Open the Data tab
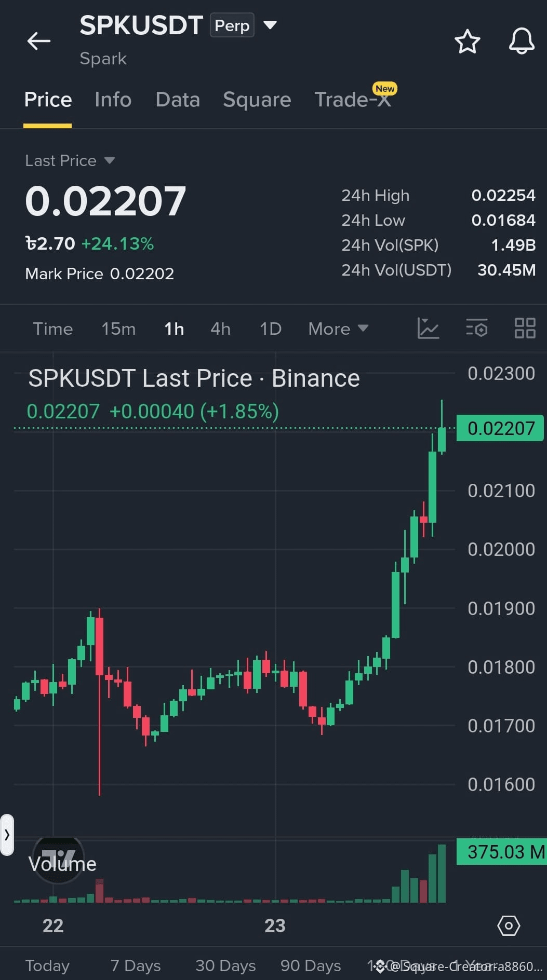The image size is (547, 980). 178,100
